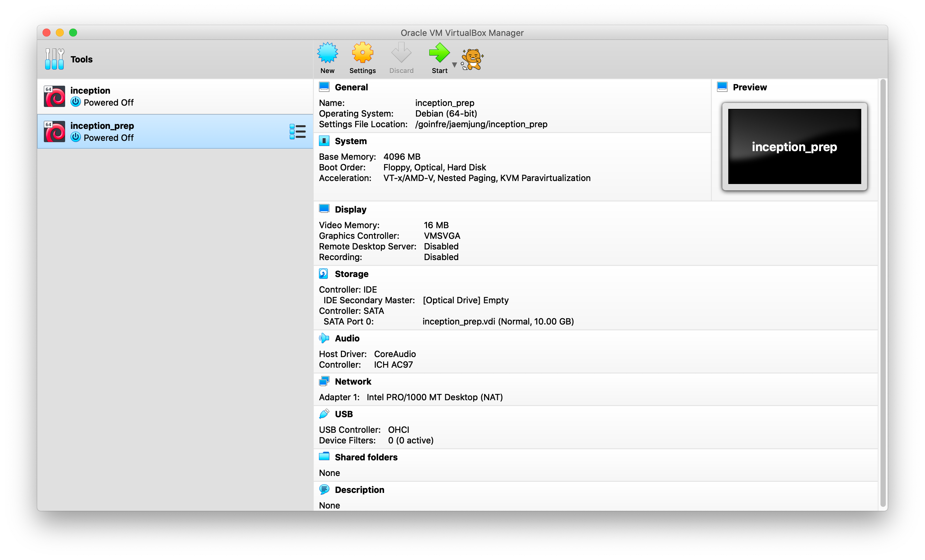Screen dimensions: 925x560
Task: Open the Shared folders header
Action: [366, 457]
